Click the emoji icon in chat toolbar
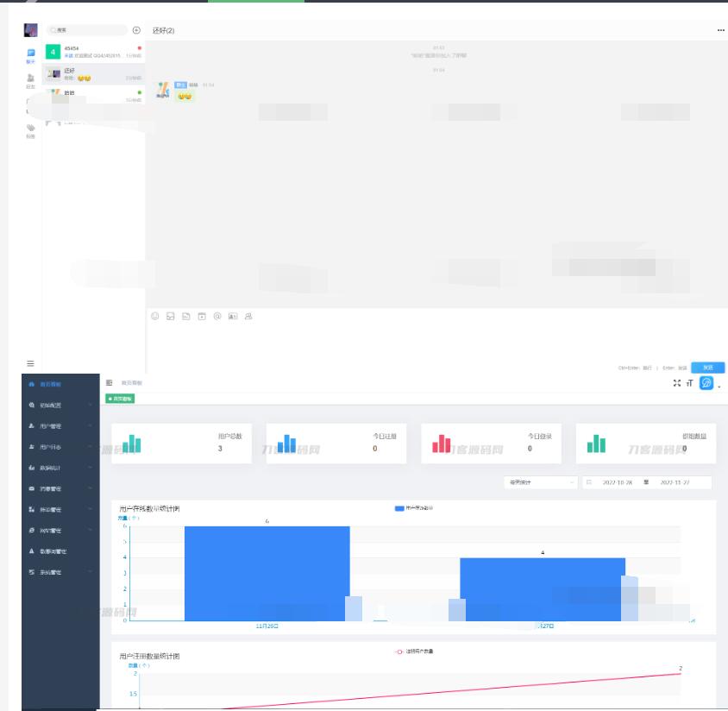 pyautogui.click(x=155, y=317)
